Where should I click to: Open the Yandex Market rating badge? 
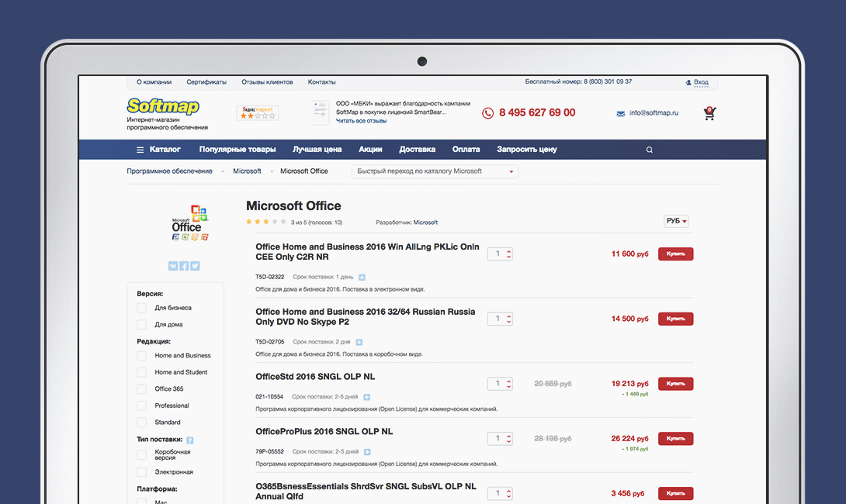pyautogui.click(x=258, y=112)
